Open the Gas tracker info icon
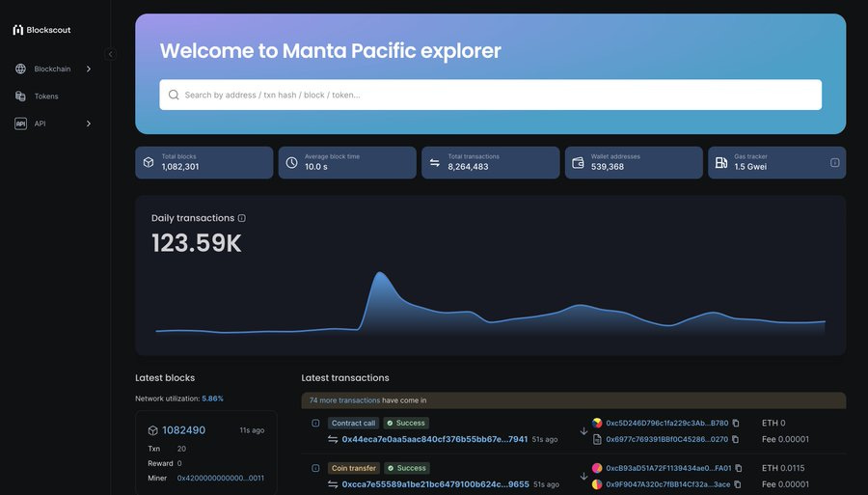868x495 pixels. [x=835, y=162]
